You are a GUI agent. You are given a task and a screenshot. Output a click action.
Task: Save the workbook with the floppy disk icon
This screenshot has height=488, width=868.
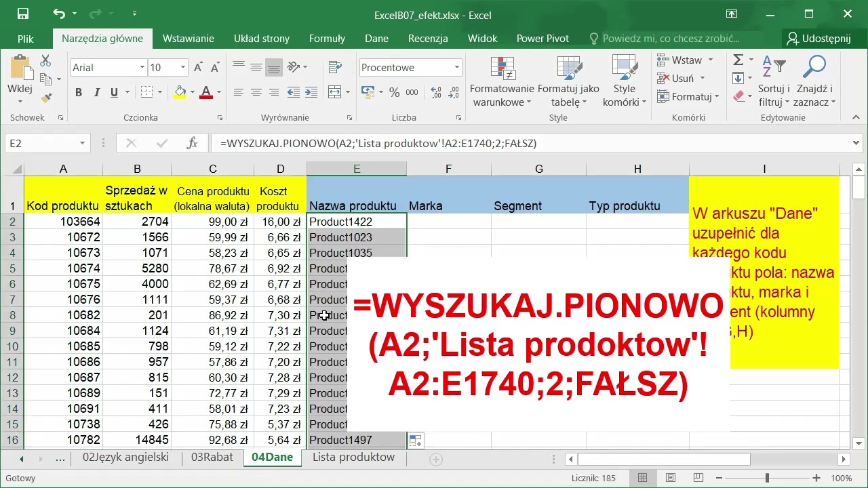pyautogui.click(x=22, y=14)
